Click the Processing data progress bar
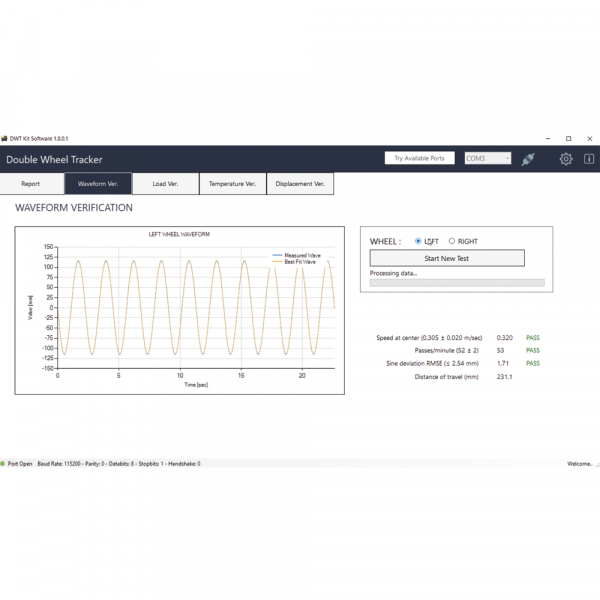This screenshot has width=600, height=600. point(457,283)
